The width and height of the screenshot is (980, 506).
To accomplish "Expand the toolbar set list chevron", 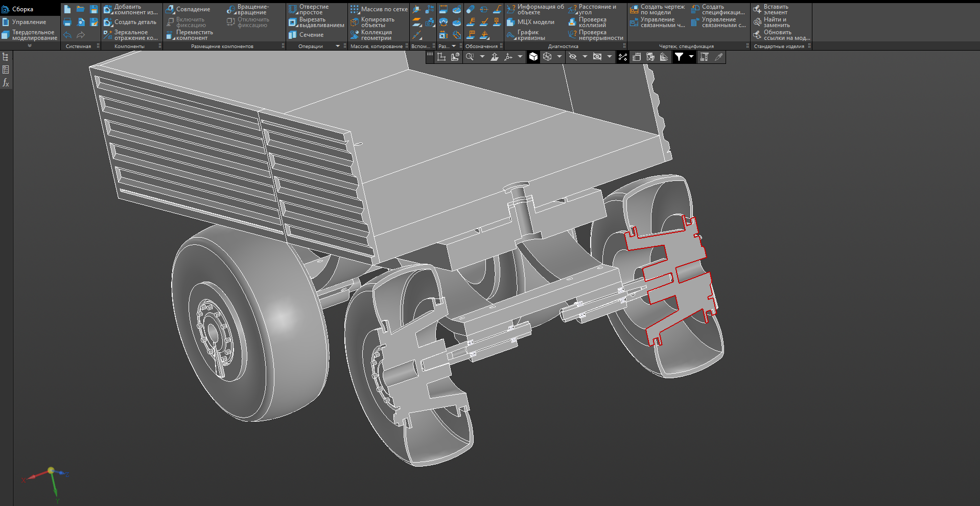I will point(30,46).
